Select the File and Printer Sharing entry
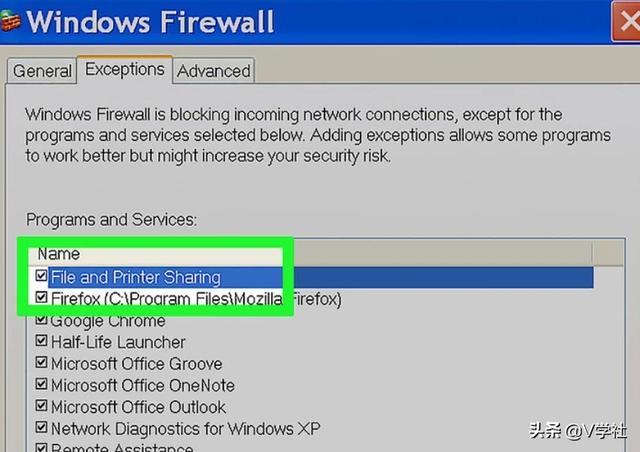The image size is (640, 452). 136,278
